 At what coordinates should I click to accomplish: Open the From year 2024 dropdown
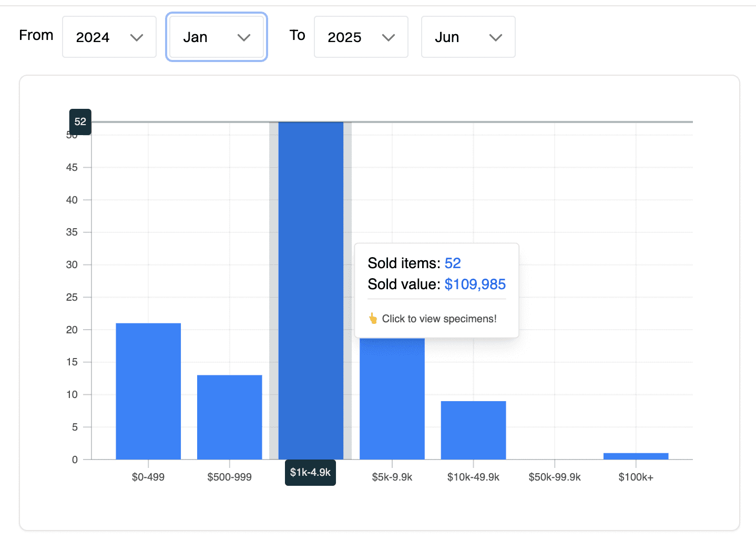[x=109, y=37]
